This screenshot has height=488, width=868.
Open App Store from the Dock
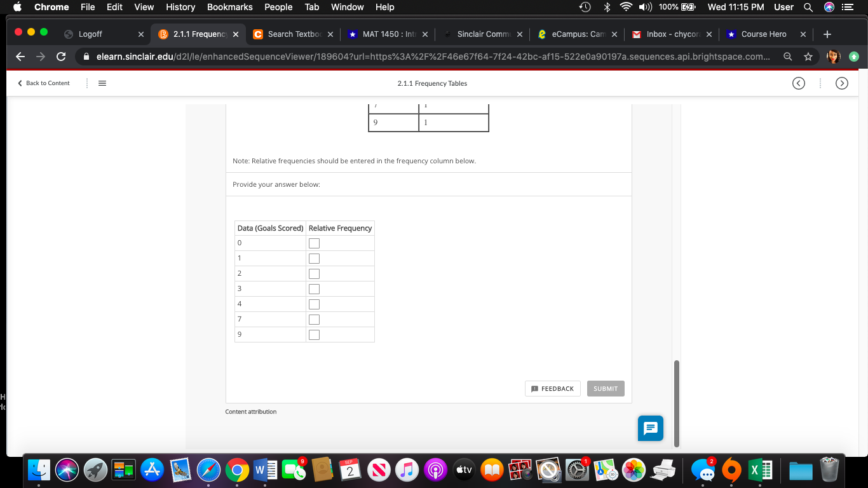[152, 470]
